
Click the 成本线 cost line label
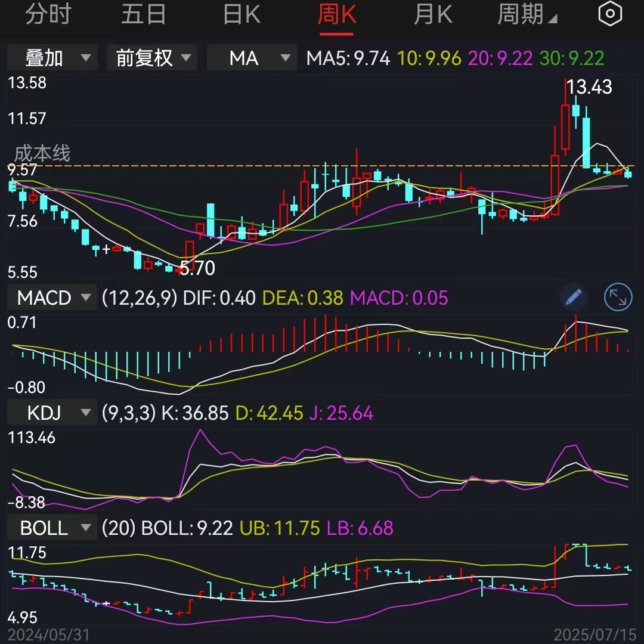pyautogui.click(x=42, y=154)
